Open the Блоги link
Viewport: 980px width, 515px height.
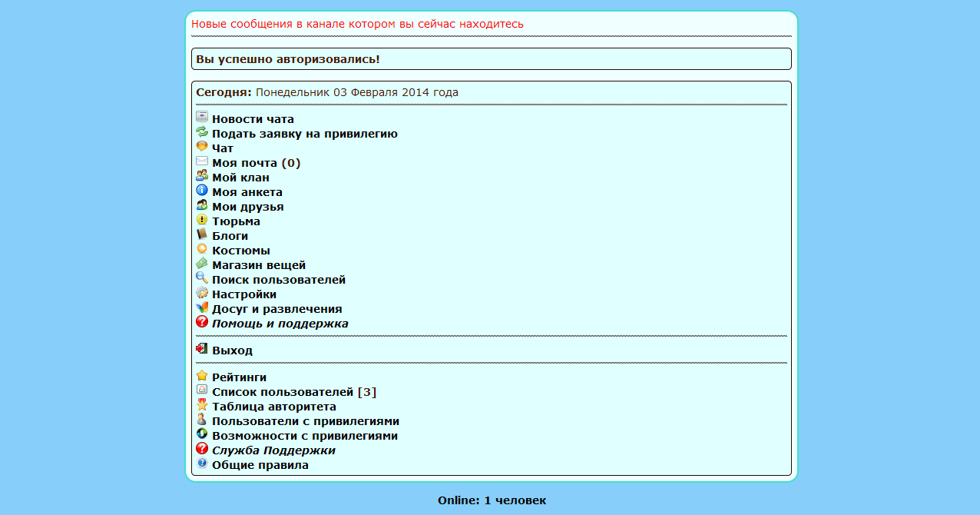[230, 236]
